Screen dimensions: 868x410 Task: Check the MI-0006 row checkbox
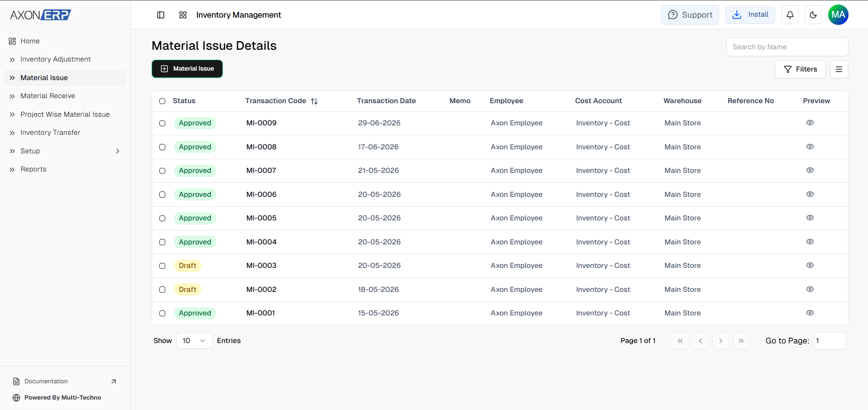coord(163,195)
